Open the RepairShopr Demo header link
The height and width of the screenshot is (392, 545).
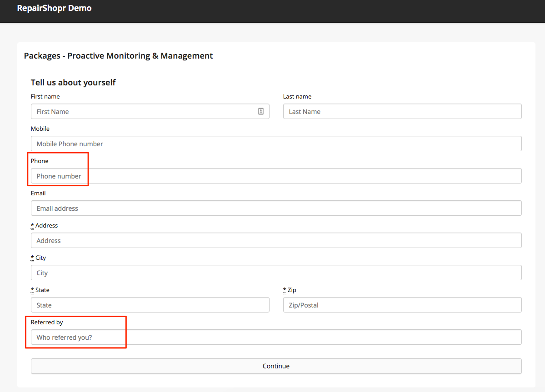tap(54, 8)
